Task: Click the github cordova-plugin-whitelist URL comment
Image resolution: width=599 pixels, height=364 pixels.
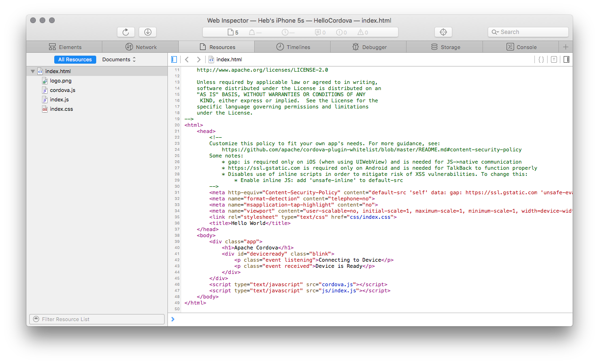Action: (x=372, y=149)
